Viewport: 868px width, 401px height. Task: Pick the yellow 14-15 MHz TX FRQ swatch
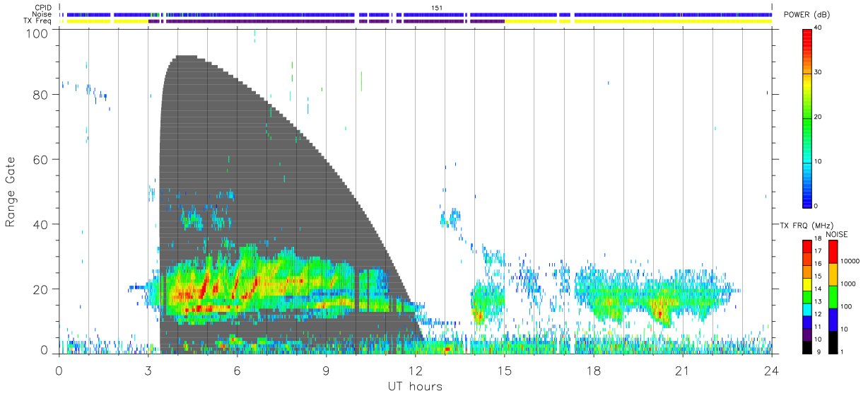[807, 284]
